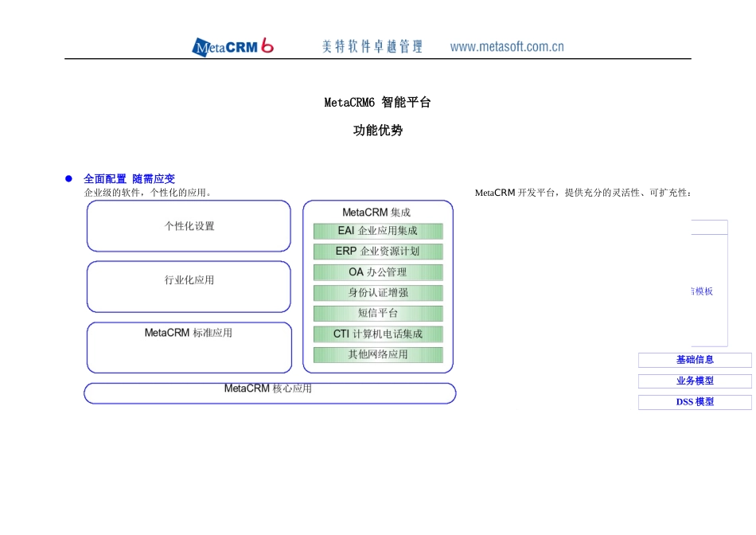Image resolution: width=756 pixels, height=535 pixels.
Task: Click the 其他网络应用 green bar
Action: pos(378,354)
